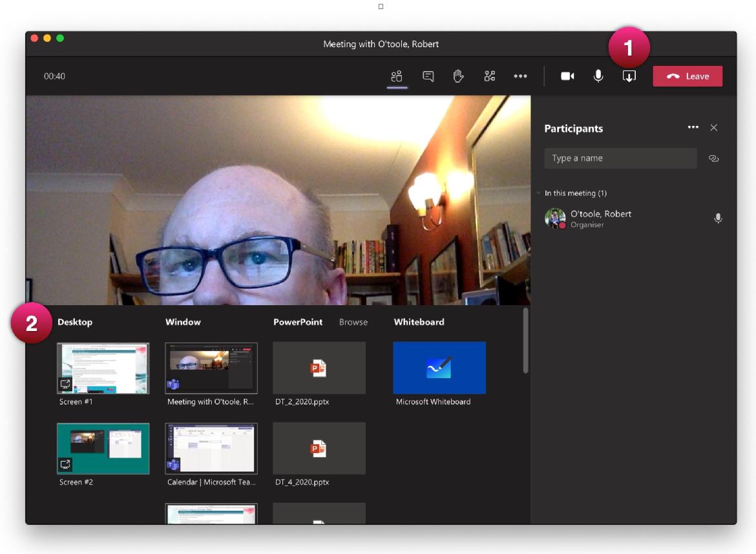Raise your hand
Image resolution: width=756 pixels, height=554 pixels.
(458, 76)
